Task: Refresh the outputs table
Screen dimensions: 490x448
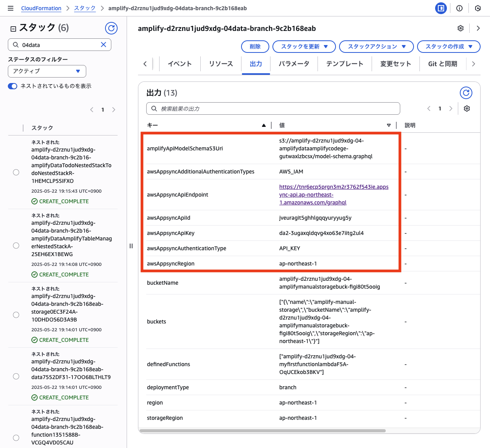Action: tap(466, 93)
